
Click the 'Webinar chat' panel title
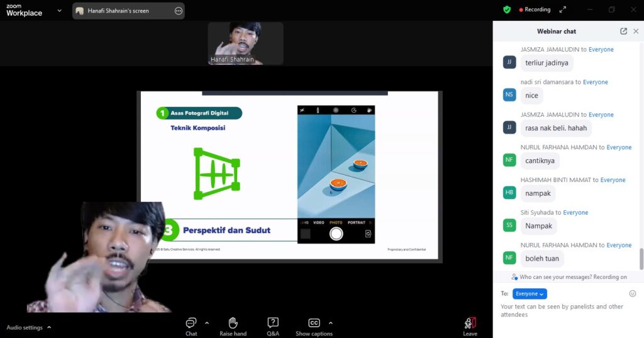point(557,31)
